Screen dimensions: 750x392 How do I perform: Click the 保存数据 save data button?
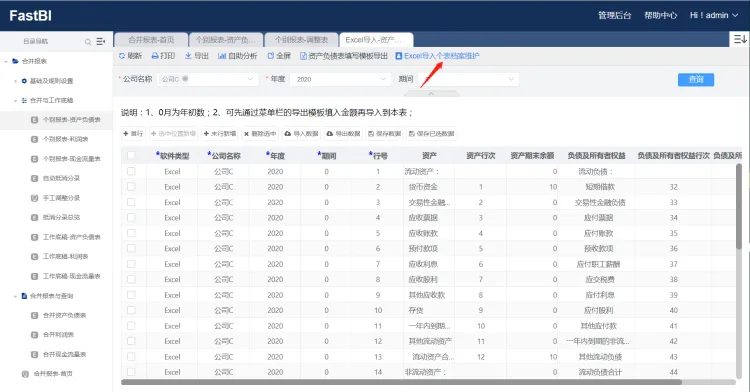point(384,134)
